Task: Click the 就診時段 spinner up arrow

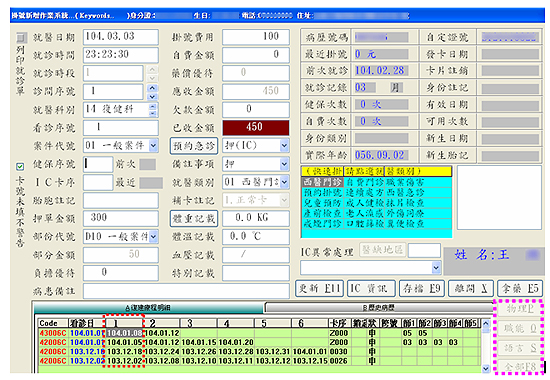Action: 153,69
